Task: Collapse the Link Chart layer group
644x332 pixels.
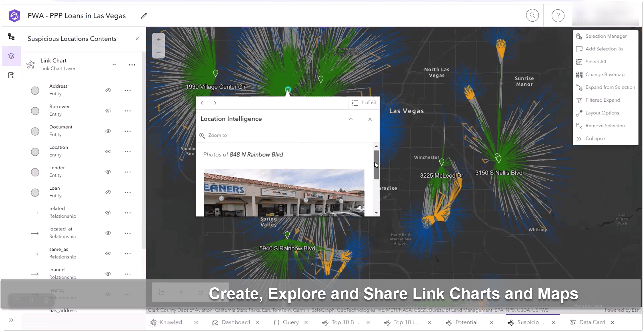Action: (x=114, y=64)
